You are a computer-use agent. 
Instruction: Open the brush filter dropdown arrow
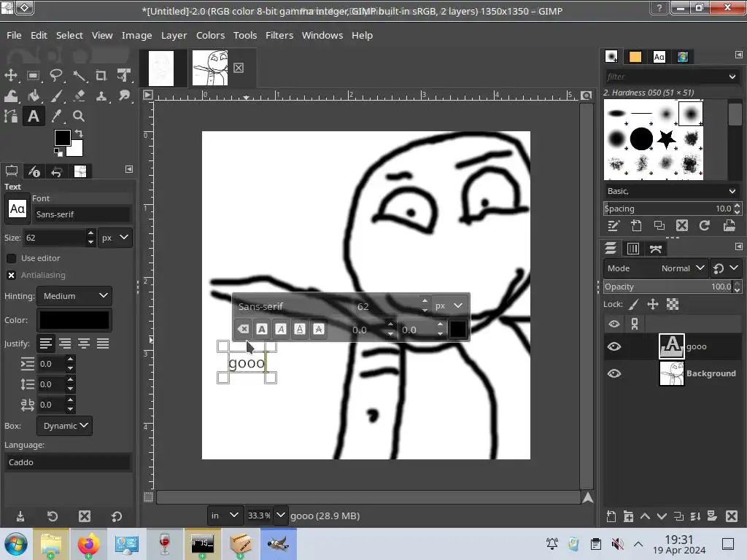[732, 77]
